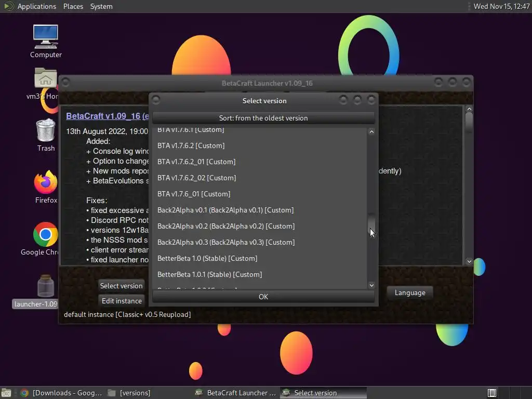Click launcher changelog scroll up arrow
Viewport: 532px width, 399px height.
(x=469, y=109)
